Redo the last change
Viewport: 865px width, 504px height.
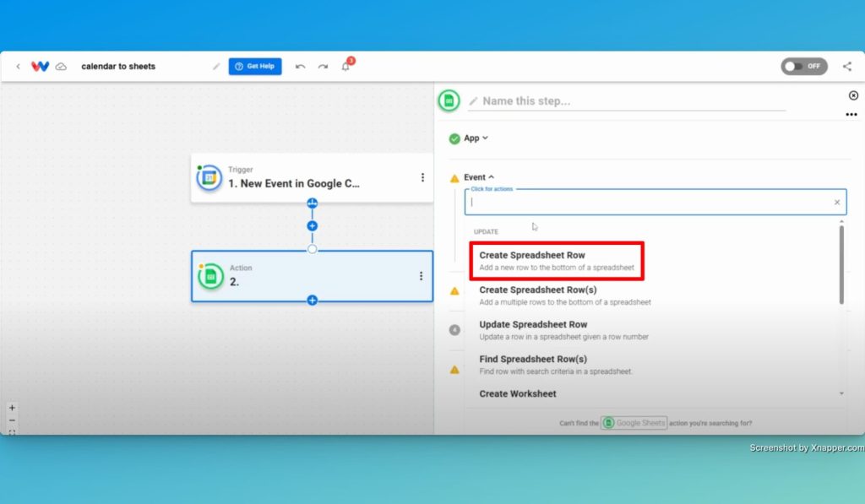(323, 67)
